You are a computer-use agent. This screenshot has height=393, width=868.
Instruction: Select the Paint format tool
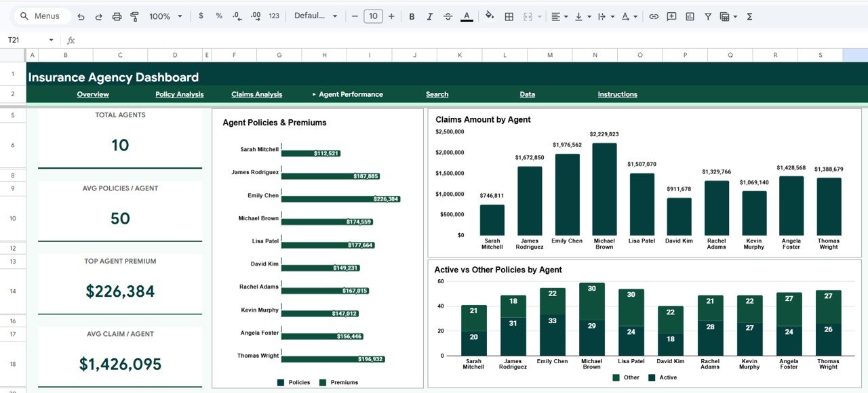(x=134, y=16)
